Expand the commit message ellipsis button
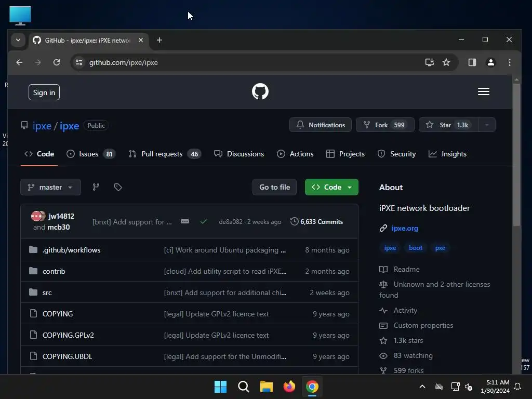This screenshot has width=532, height=399. tap(185, 221)
